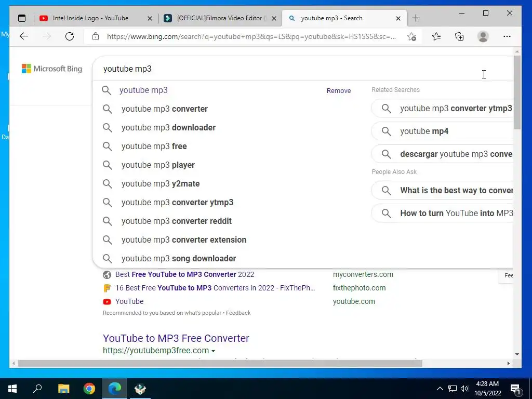532x399 pixels.
Task: Close the Filmora Video Editor tab
Action: [274, 18]
